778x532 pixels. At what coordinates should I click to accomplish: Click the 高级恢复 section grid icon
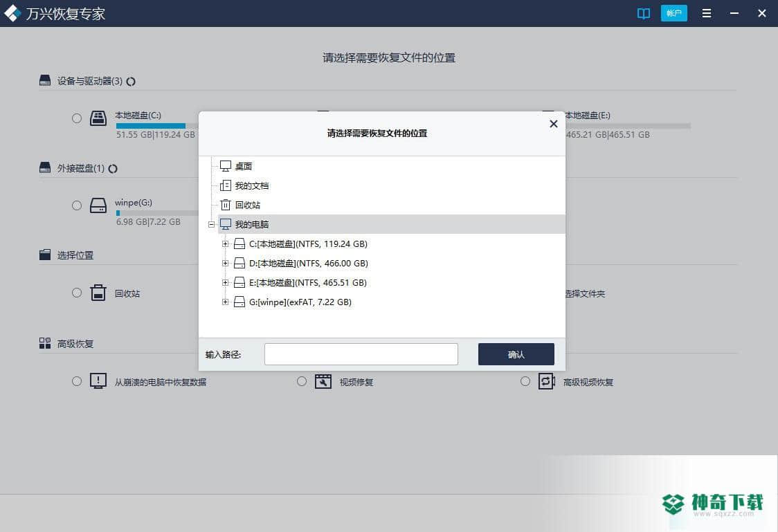45,343
